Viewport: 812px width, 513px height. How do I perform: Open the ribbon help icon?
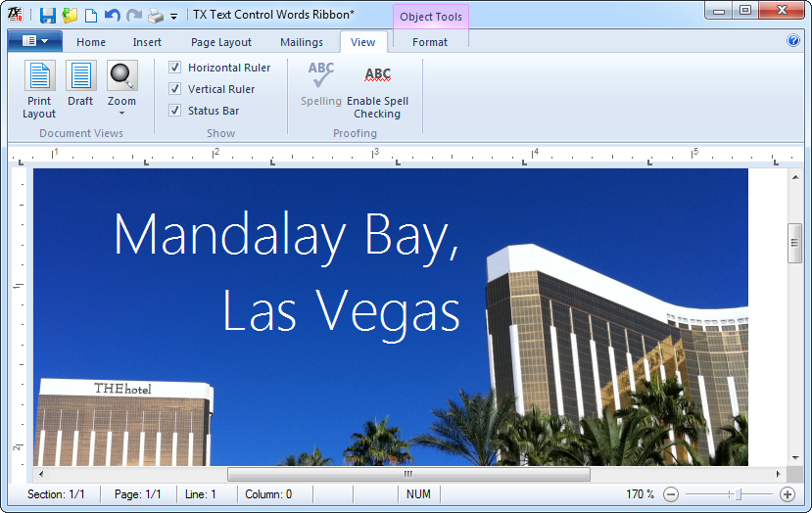tap(793, 41)
